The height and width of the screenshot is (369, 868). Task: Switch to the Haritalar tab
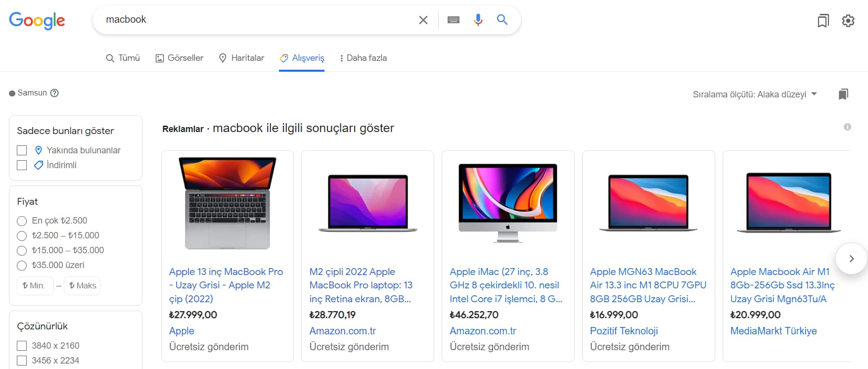pos(241,58)
